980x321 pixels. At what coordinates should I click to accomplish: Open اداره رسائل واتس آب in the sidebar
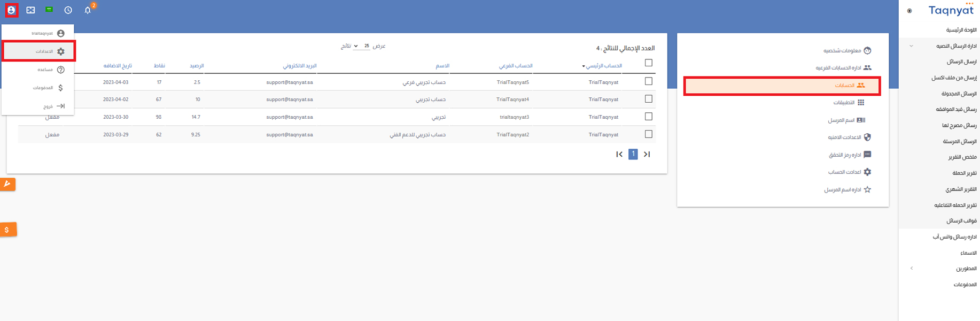coord(954,236)
